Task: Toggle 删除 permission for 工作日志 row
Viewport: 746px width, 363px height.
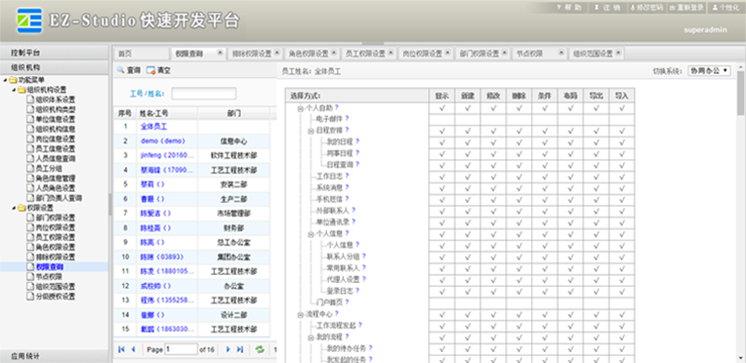Action: tap(519, 177)
